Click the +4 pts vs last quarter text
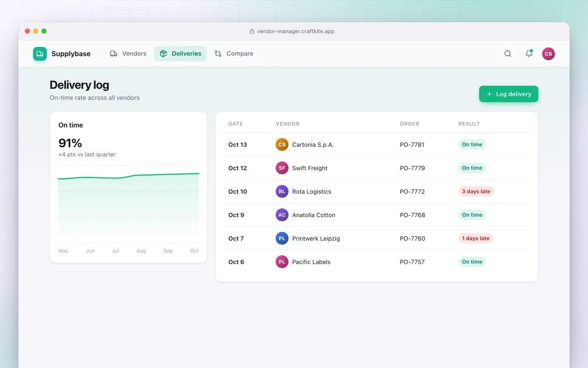 pyautogui.click(x=87, y=155)
